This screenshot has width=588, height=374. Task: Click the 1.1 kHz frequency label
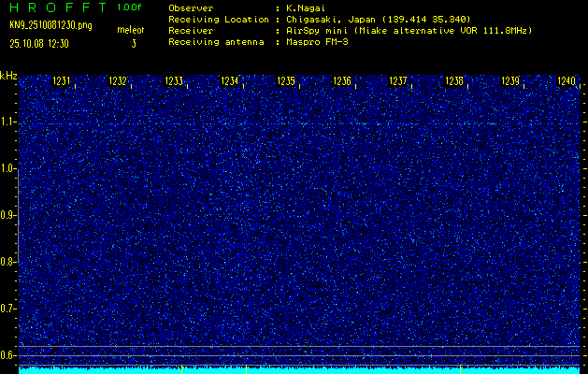[x=8, y=122]
